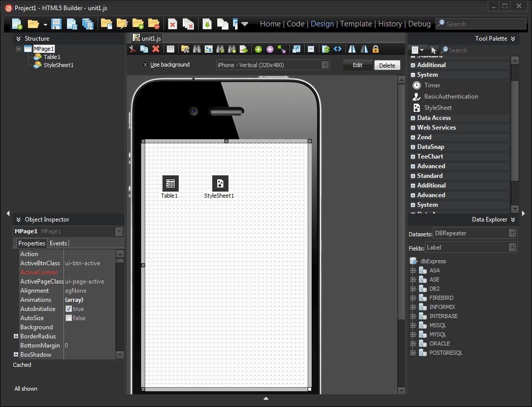Click the folder with red minus icon
The height and width of the screenshot is (407, 532).
coord(154,24)
